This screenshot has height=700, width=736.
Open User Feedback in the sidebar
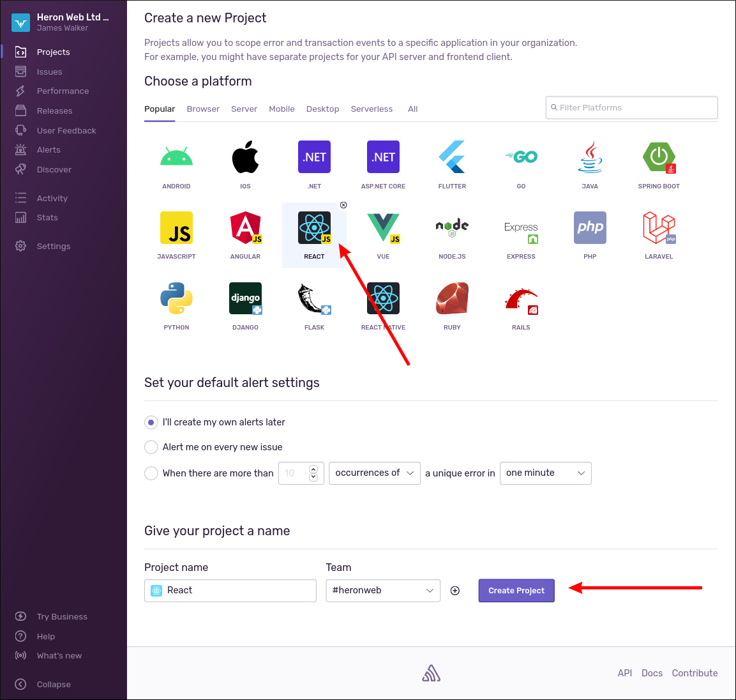pos(66,130)
